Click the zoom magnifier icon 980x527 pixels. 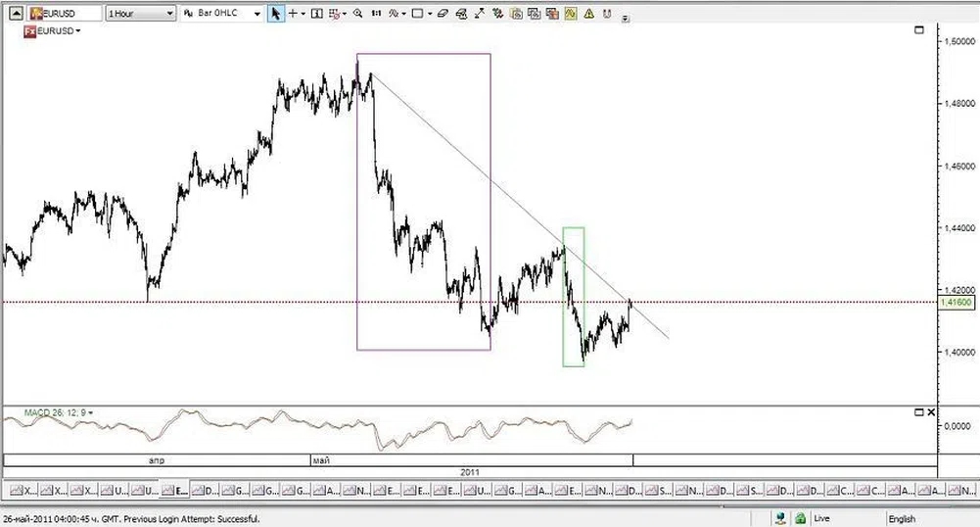click(357, 14)
